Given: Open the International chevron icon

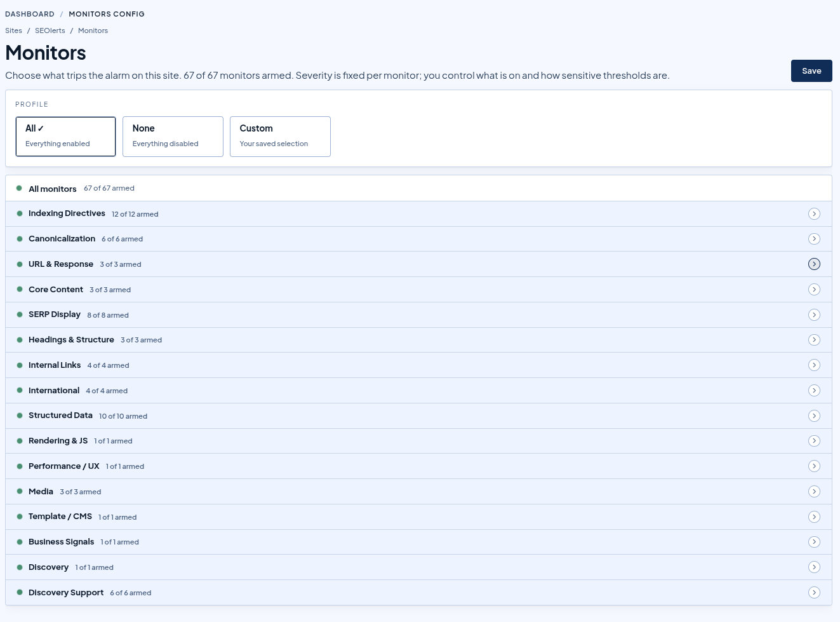Looking at the screenshot, I should [x=814, y=391].
